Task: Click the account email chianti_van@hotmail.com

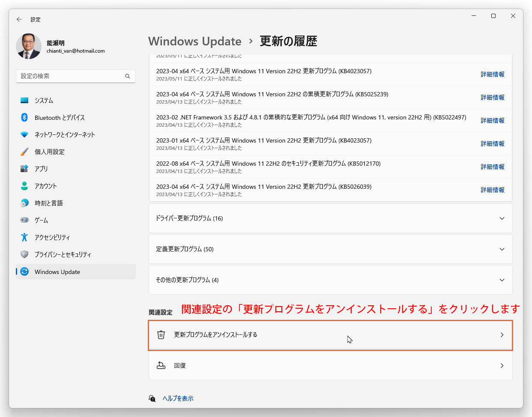Action: click(76, 51)
